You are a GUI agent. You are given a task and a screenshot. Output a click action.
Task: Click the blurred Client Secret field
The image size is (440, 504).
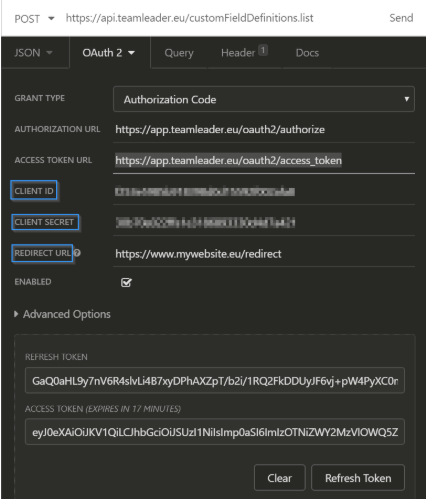(x=264, y=222)
